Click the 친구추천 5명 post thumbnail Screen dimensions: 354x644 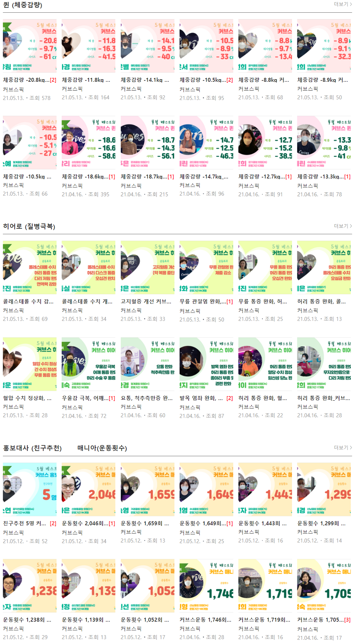click(30, 489)
